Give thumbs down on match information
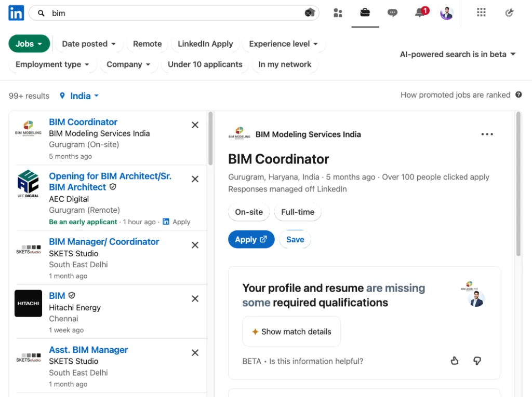Image resolution: width=532 pixels, height=397 pixels. (477, 361)
